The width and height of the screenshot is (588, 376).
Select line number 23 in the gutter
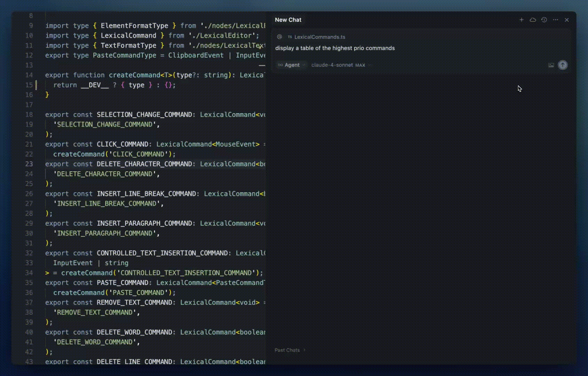(x=29, y=164)
